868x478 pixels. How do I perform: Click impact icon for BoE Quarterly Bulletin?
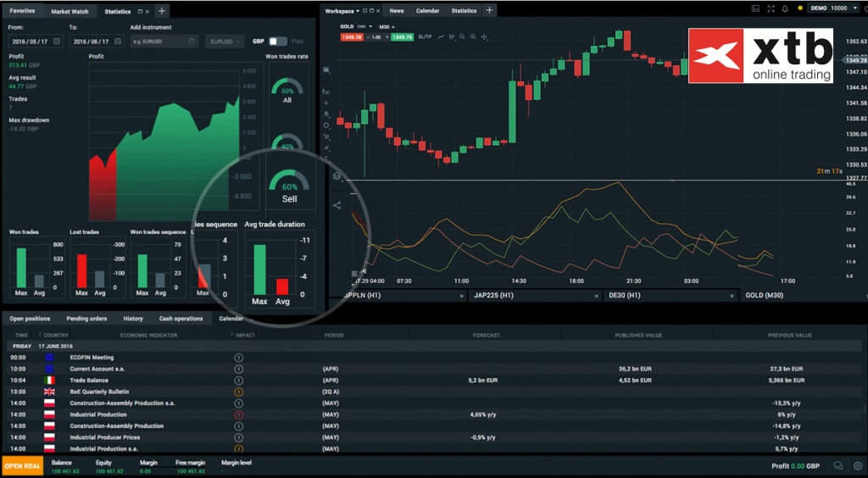pos(239,392)
